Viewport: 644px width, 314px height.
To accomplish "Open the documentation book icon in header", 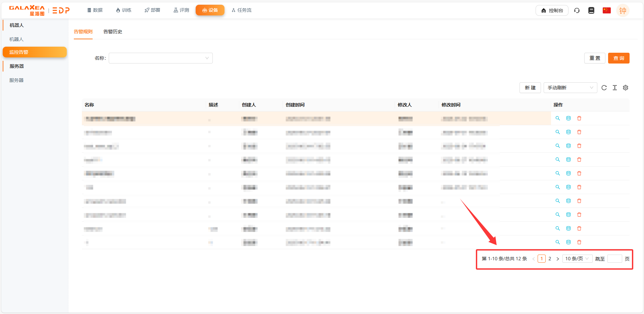I will coord(591,10).
